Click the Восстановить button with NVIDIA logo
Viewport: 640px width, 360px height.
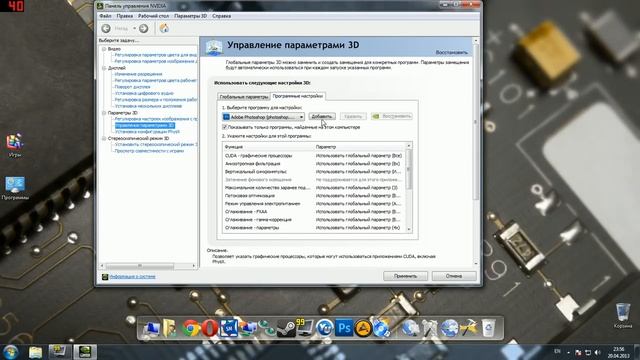point(391,116)
